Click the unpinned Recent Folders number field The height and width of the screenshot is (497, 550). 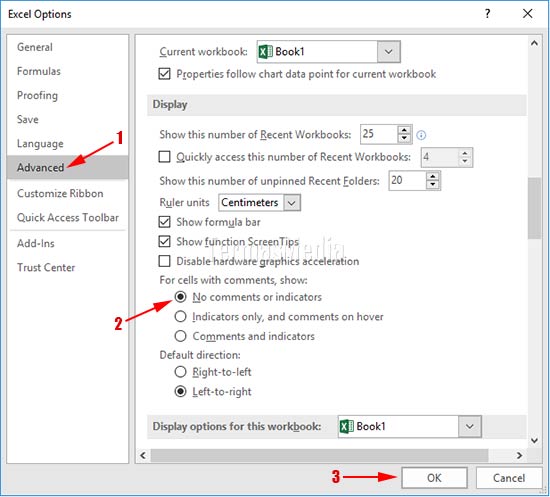(x=407, y=181)
